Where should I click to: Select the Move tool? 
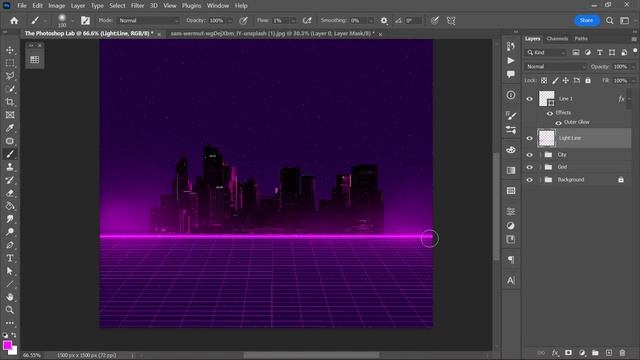point(10,50)
